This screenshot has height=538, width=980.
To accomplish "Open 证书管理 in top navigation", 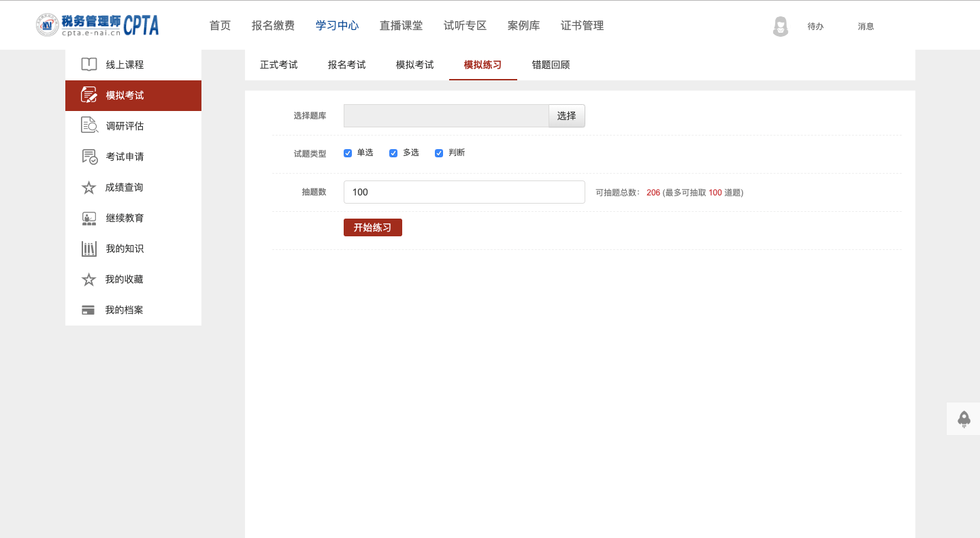I will (x=582, y=25).
